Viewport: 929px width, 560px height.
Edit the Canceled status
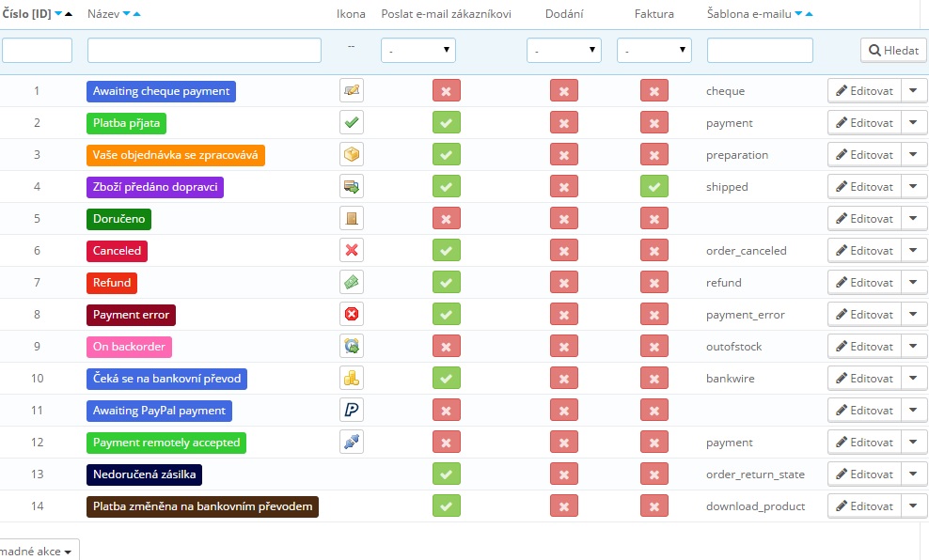pos(864,250)
